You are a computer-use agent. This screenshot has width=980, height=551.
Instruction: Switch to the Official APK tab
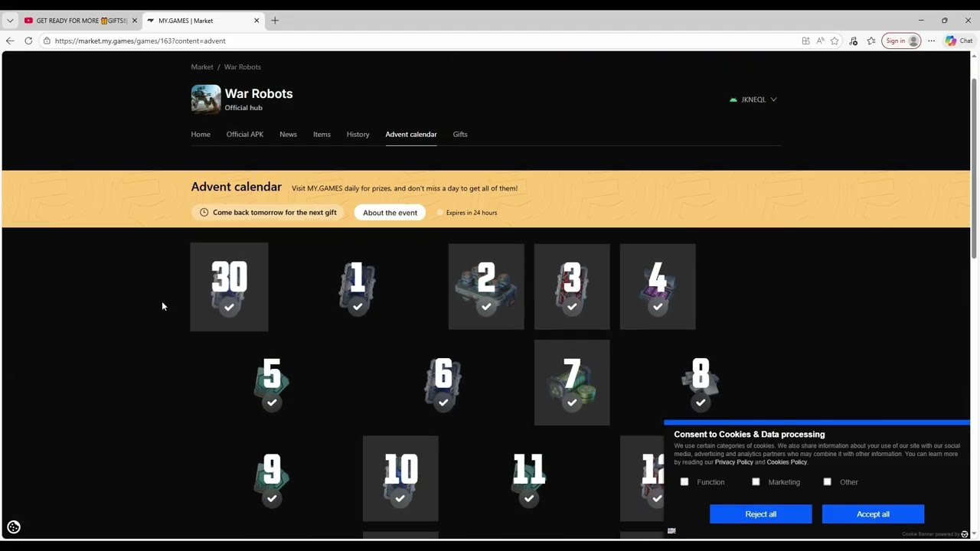click(245, 134)
